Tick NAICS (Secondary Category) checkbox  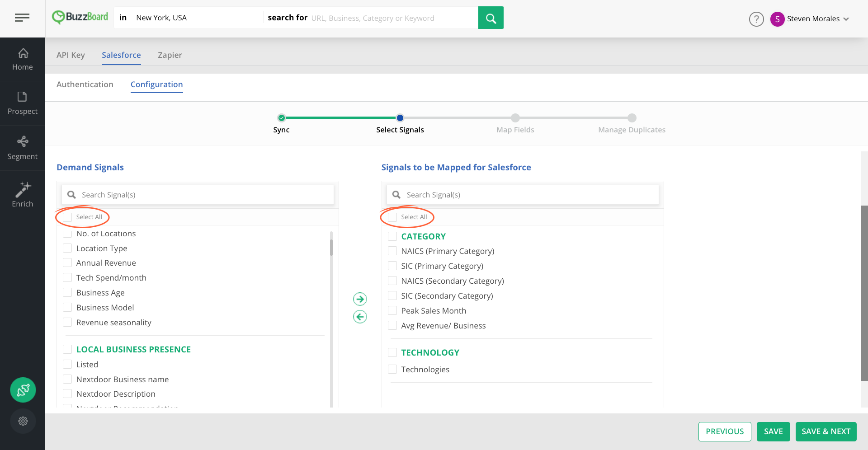(392, 281)
